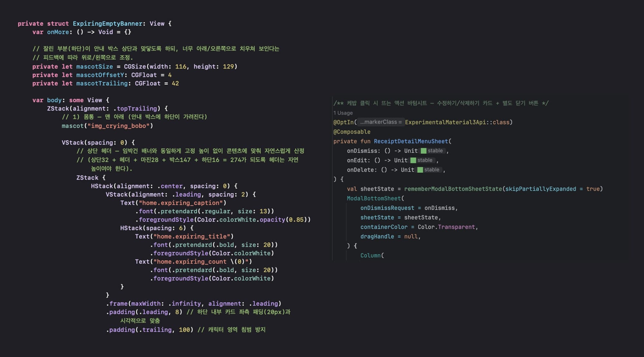
Task: Expand the "...markerClass =" inlay hint
Action: (381, 122)
